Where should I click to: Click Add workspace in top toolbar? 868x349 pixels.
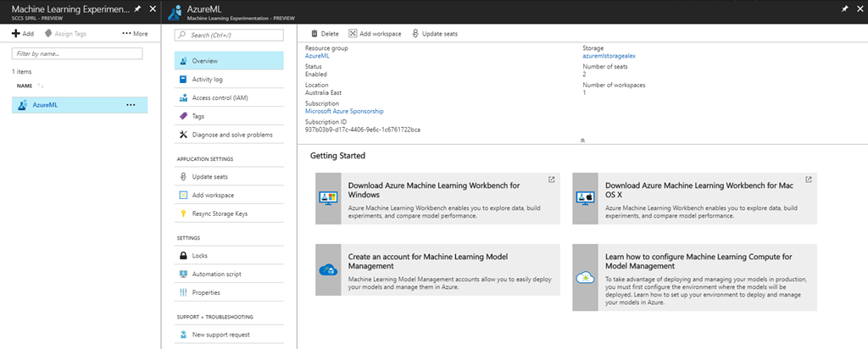(375, 34)
